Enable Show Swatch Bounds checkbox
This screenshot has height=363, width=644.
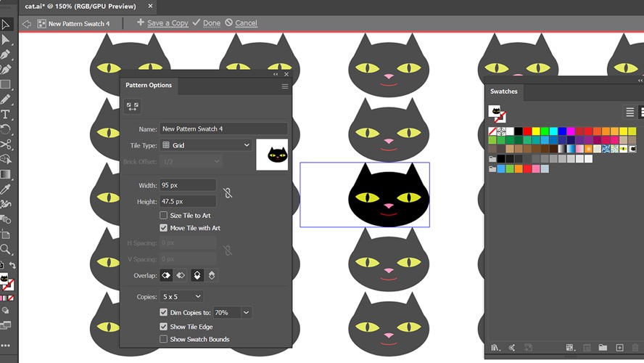(x=163, y=339)
